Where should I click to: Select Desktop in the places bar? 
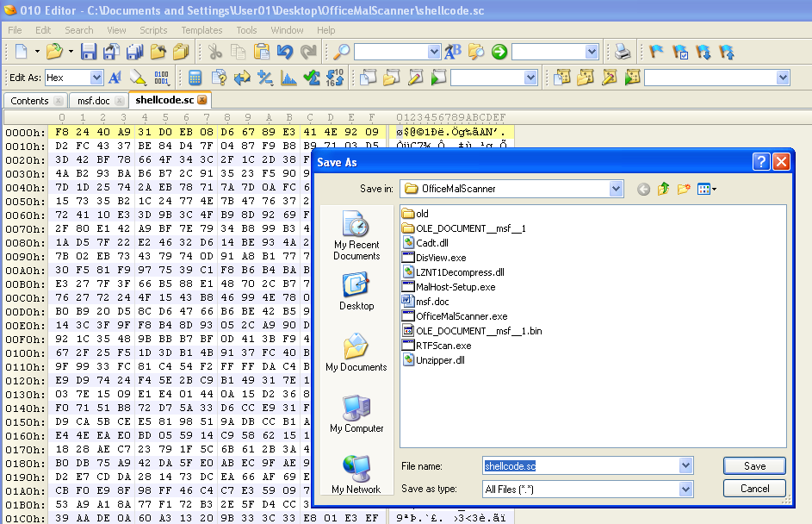pos(356,293)
